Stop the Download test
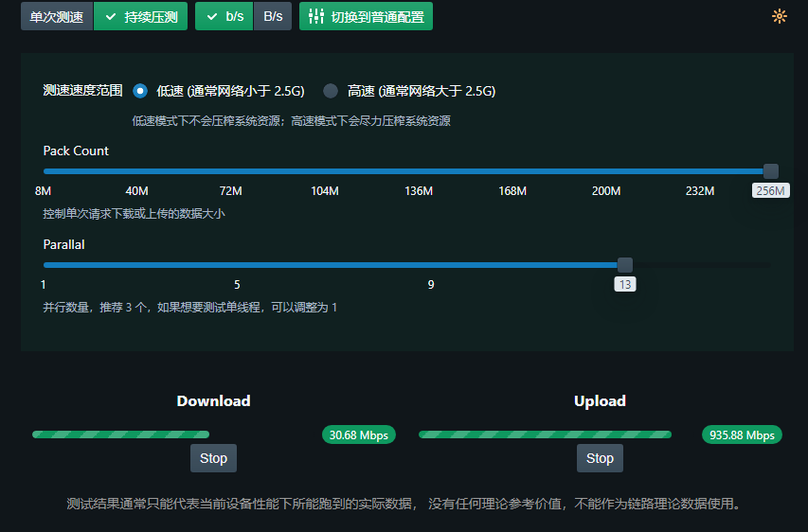 click(213, 458)
